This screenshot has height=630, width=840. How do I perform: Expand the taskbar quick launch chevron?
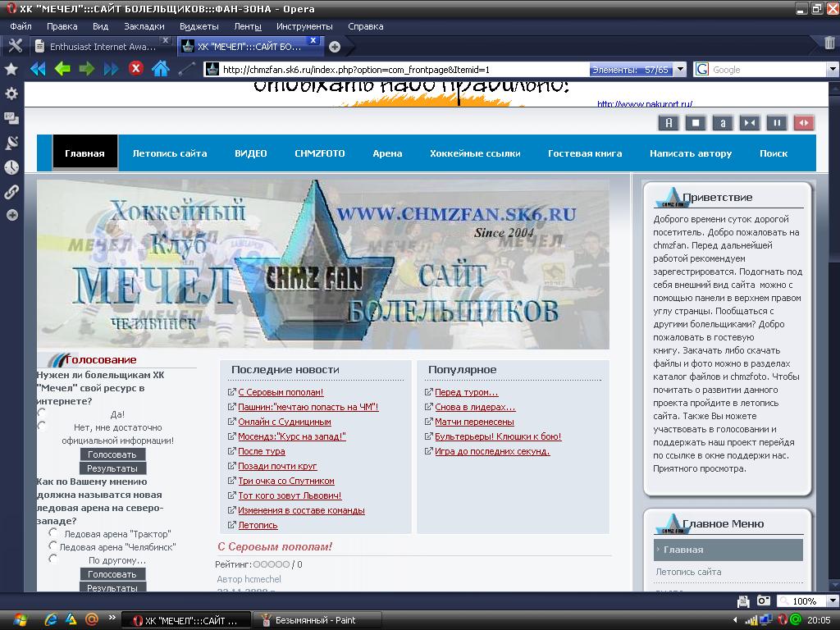click(x=112, y=618)
